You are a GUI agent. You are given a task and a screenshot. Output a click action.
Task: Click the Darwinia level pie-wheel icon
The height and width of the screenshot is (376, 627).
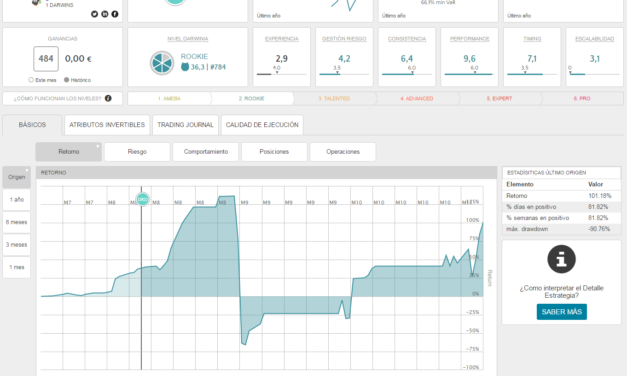pyautogui.click(x=162, y=63)
